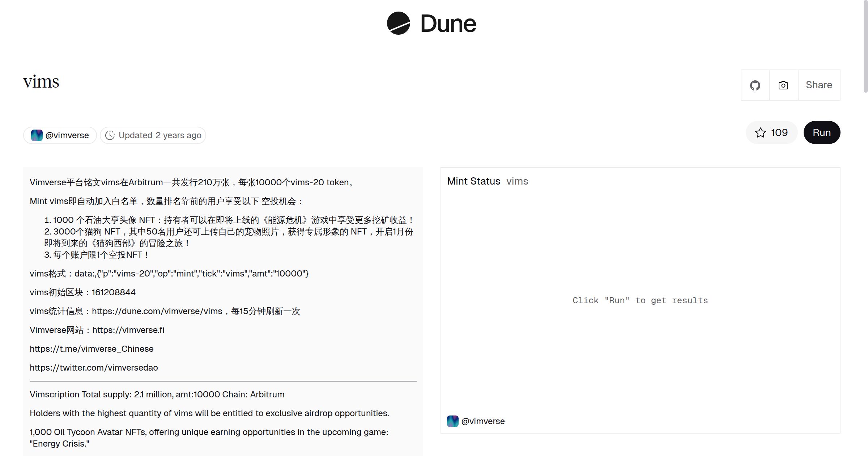The image size is (868, 456).
Task: Open the GitHub icon button
Action: (x=755, y=85)
